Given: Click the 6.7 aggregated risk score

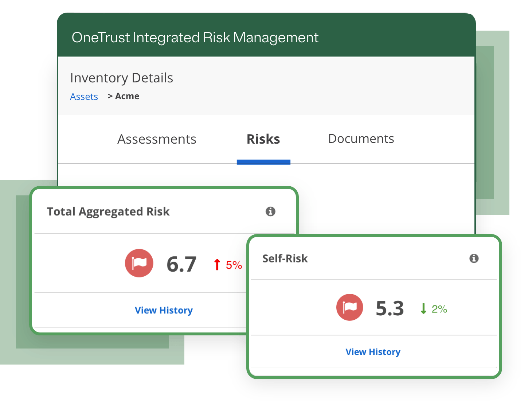Looking at the screenshot, I should tap(181, 264).
